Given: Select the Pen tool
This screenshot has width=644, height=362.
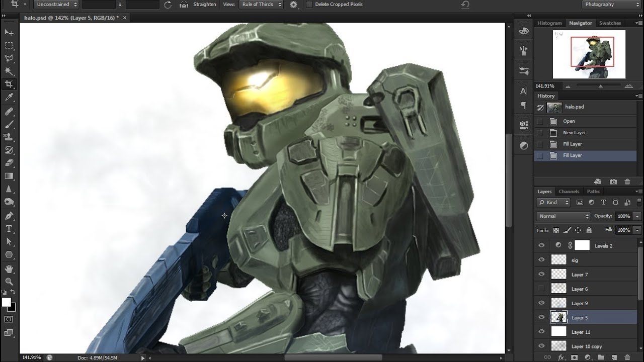Looking at the screenshot, I should click(9, 216).
